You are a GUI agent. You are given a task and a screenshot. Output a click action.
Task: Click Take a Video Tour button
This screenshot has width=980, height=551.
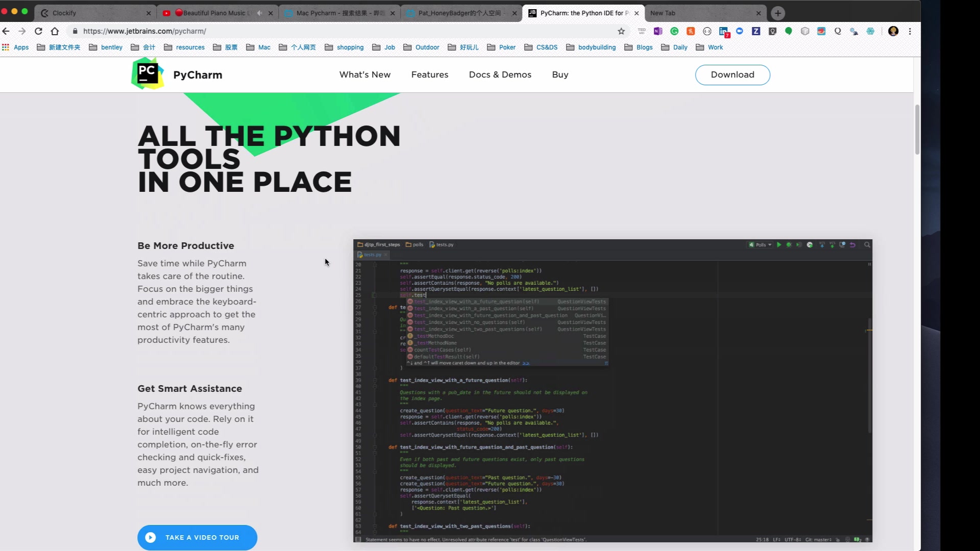click(x=197, y=537)
